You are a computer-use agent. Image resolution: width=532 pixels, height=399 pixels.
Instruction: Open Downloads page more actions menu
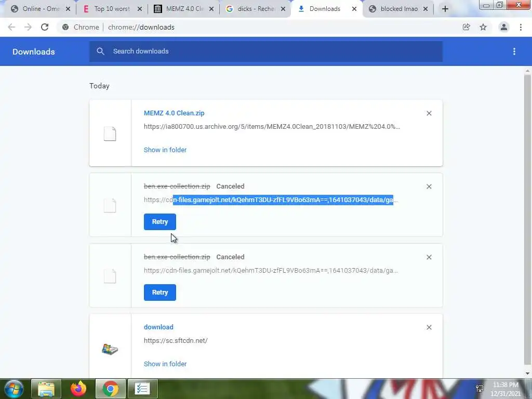(514, 51)
